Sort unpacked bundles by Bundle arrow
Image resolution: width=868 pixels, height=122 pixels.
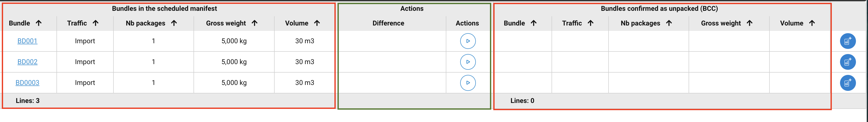click(x=533, y=23)
